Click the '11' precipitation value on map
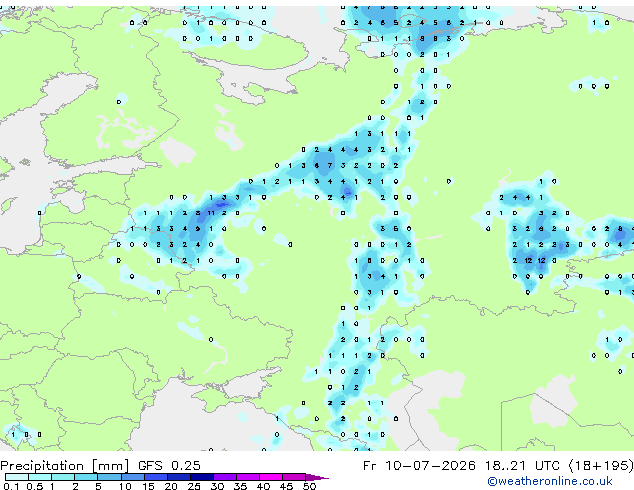 click(x=211, y=213)
